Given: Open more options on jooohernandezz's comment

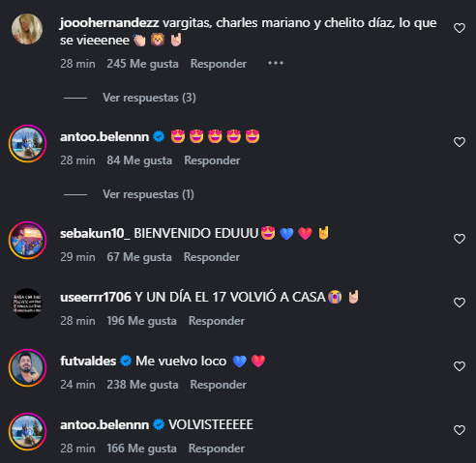Looking at the screenshot, I should tap(276, 63).
